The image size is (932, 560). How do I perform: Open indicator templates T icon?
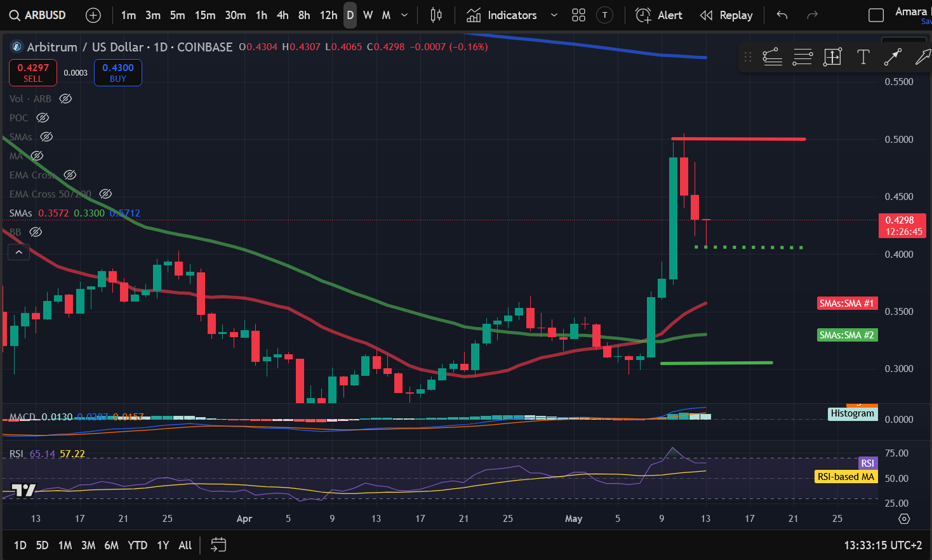pos(605,15)
